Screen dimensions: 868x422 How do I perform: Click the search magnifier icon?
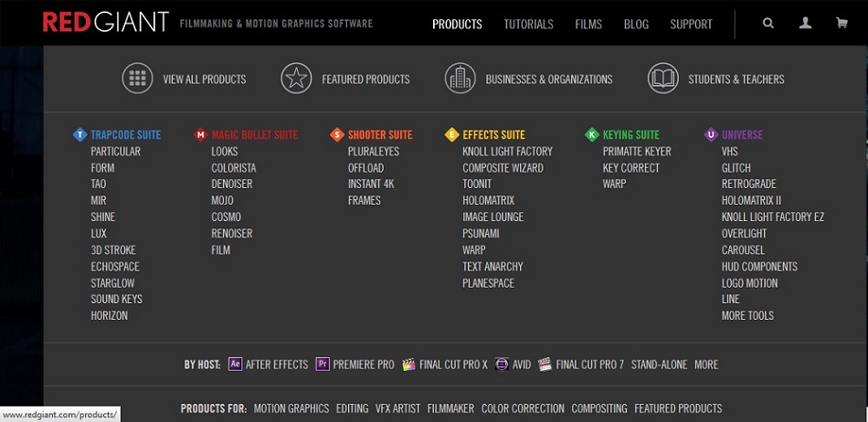(767, 23)
